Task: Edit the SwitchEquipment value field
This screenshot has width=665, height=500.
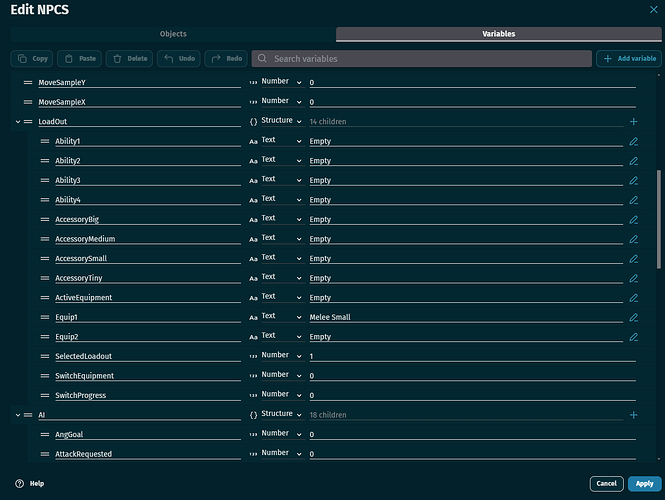Action: pyautogui.click(x=472, y=376)
